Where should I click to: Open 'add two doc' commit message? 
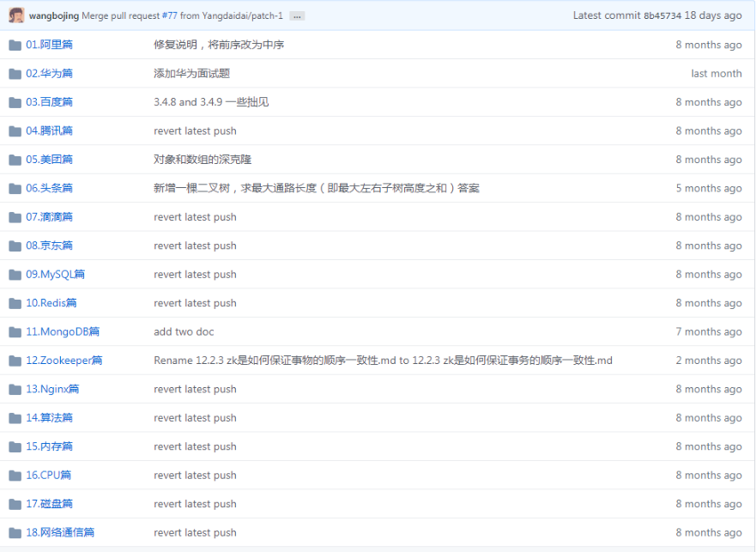tap(184, 331)
